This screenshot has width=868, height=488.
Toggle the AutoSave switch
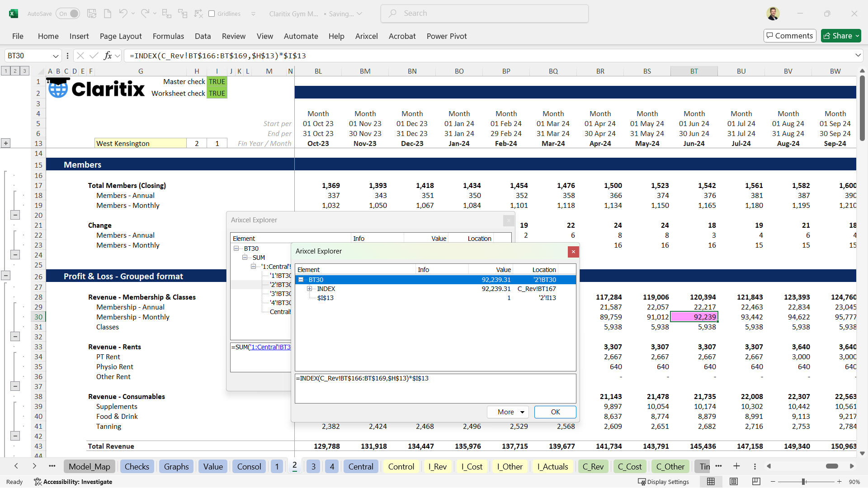68,14
